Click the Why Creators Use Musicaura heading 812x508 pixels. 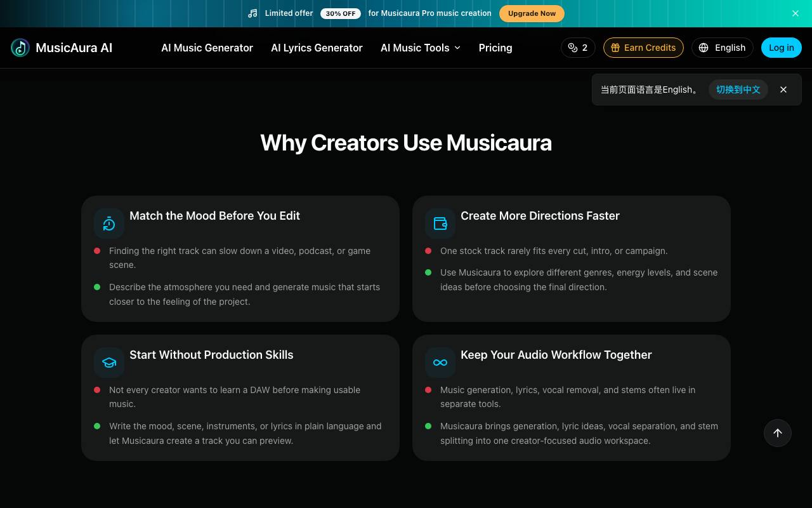point(406,143)
